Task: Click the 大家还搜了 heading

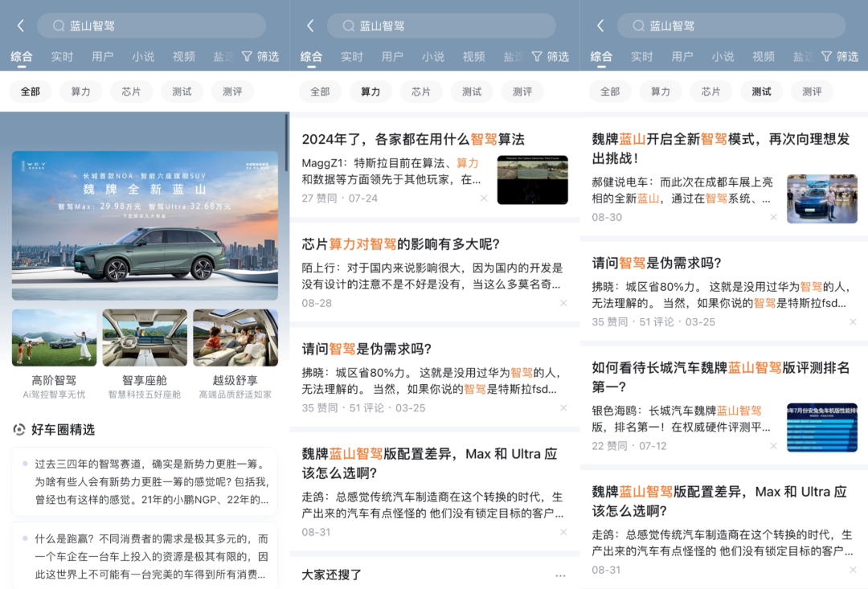Action: point(332,575)
